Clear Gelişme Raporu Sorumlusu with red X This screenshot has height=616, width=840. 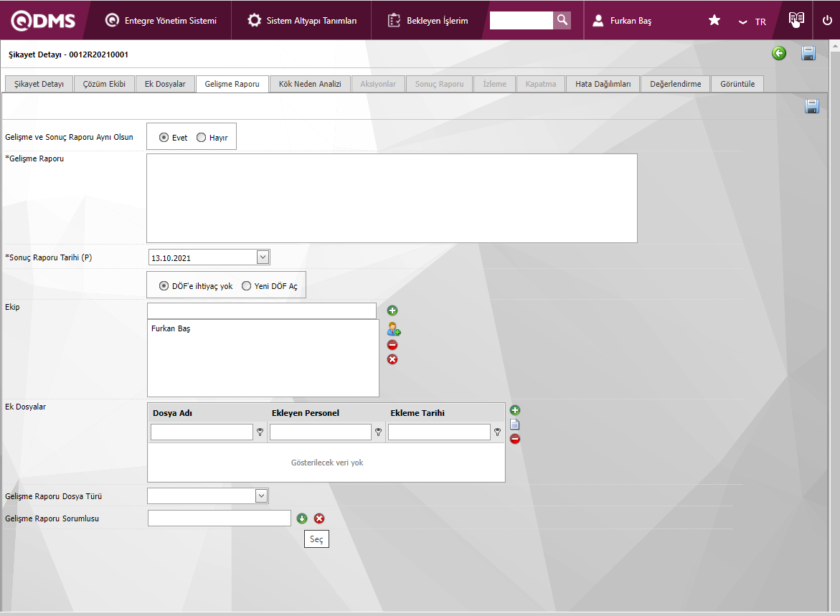319,518
